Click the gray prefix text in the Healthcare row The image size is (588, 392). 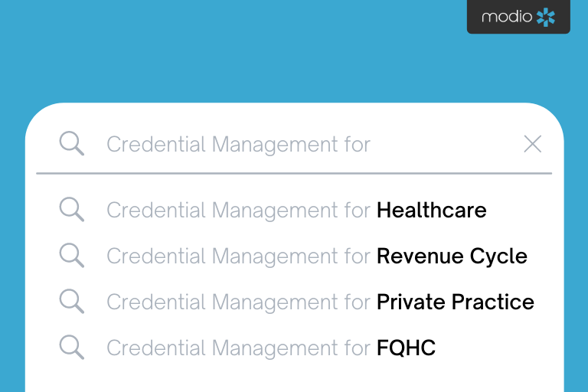click(238, 210)
